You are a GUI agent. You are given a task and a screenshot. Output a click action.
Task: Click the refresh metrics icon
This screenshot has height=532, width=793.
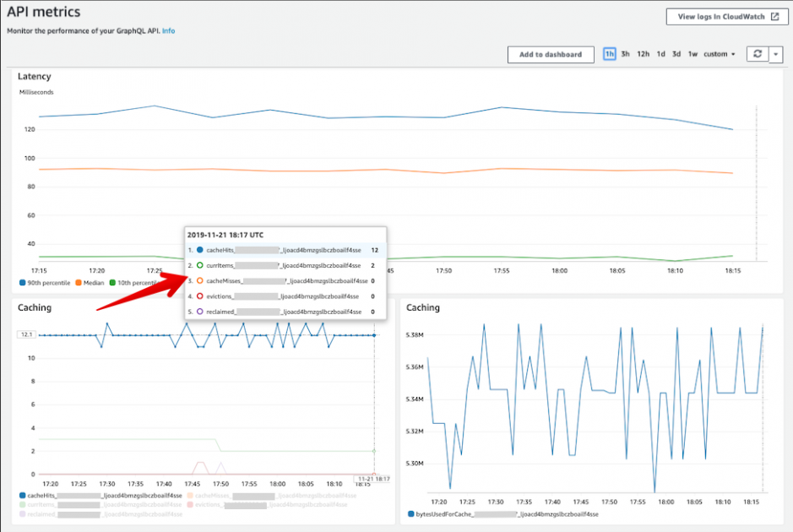759,54
